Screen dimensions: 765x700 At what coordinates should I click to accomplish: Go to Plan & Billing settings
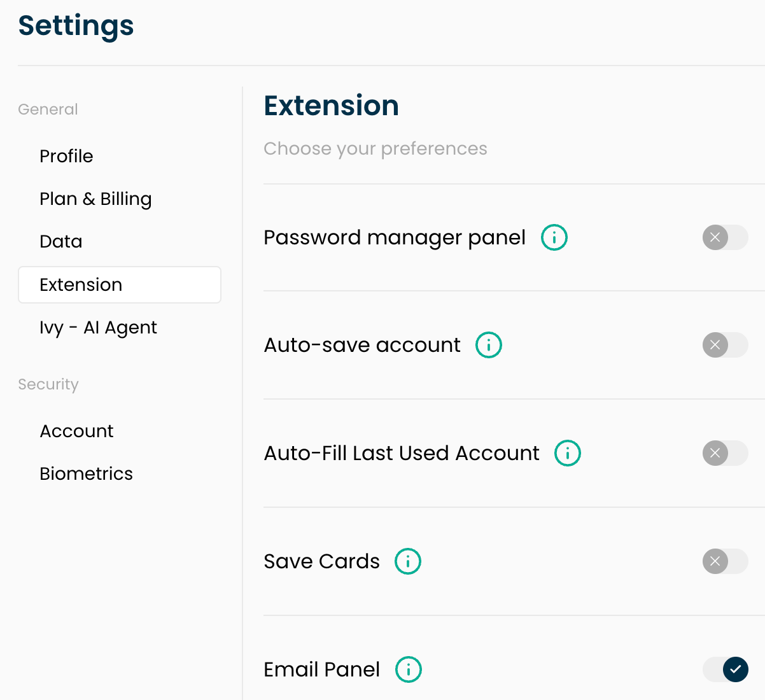pos(95,199)
